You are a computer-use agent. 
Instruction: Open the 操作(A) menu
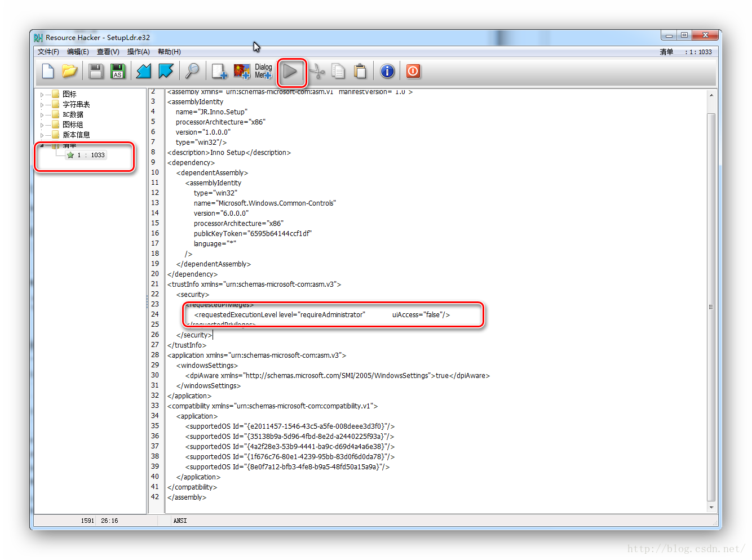(139, 52)
